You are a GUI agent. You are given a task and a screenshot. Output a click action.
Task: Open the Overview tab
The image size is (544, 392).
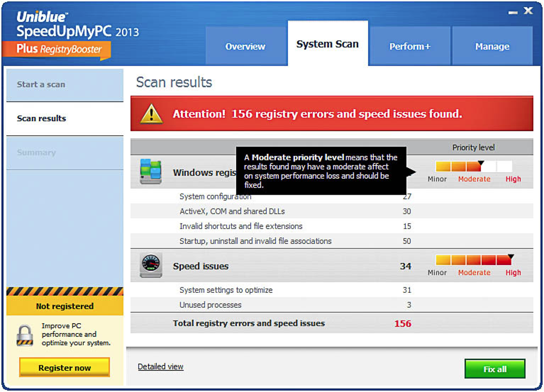tap(246, 46)
